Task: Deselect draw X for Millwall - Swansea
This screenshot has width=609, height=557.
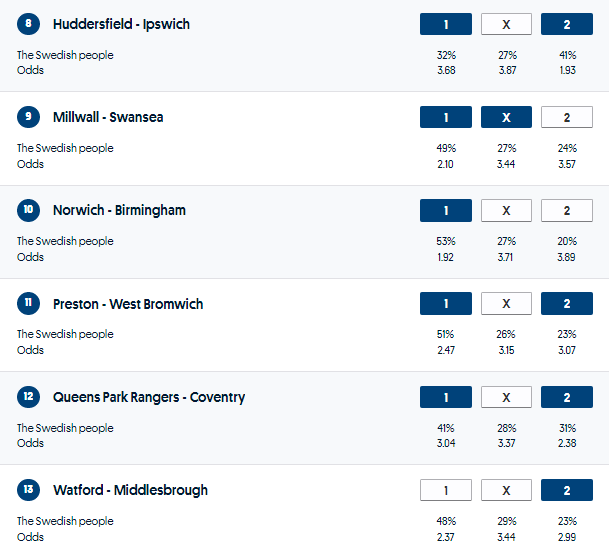Action: (x=506, y=117)
